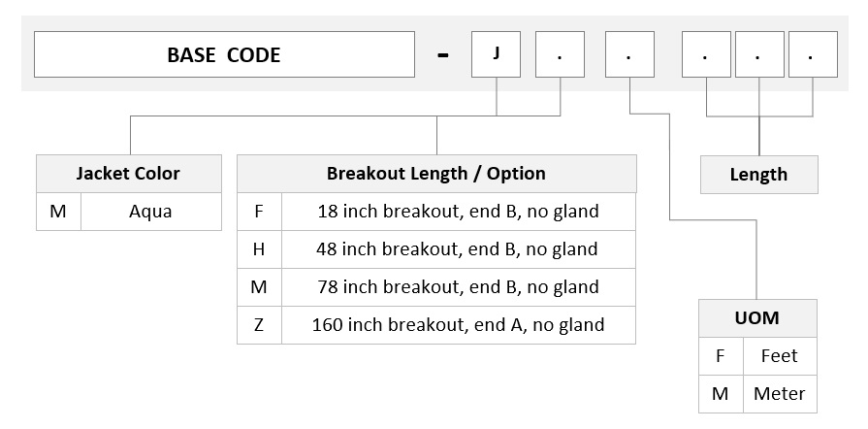The image size is (868, 429).
Task: Click the M code beside Meter
Action: 721,393
